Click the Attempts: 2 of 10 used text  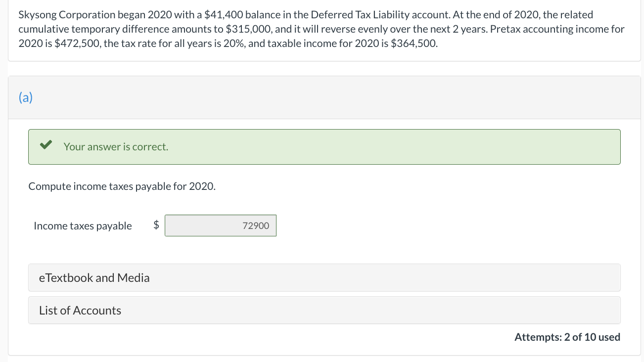(567, 337)
